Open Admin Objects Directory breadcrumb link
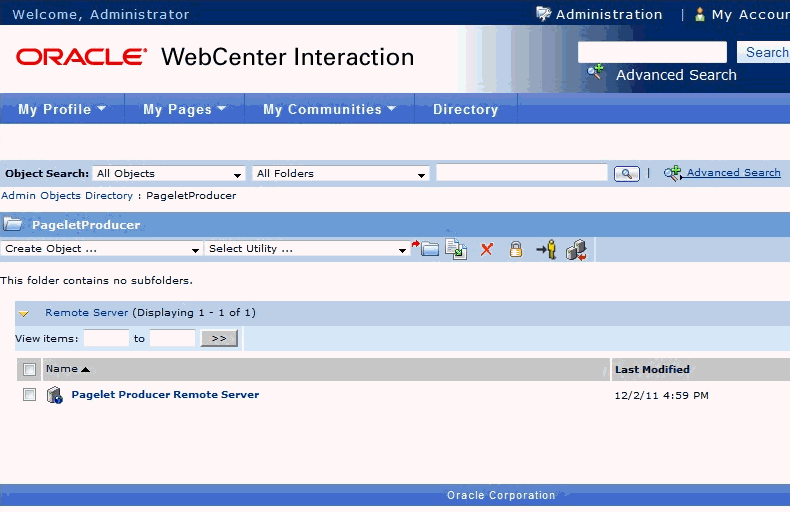 coord(67,196)
